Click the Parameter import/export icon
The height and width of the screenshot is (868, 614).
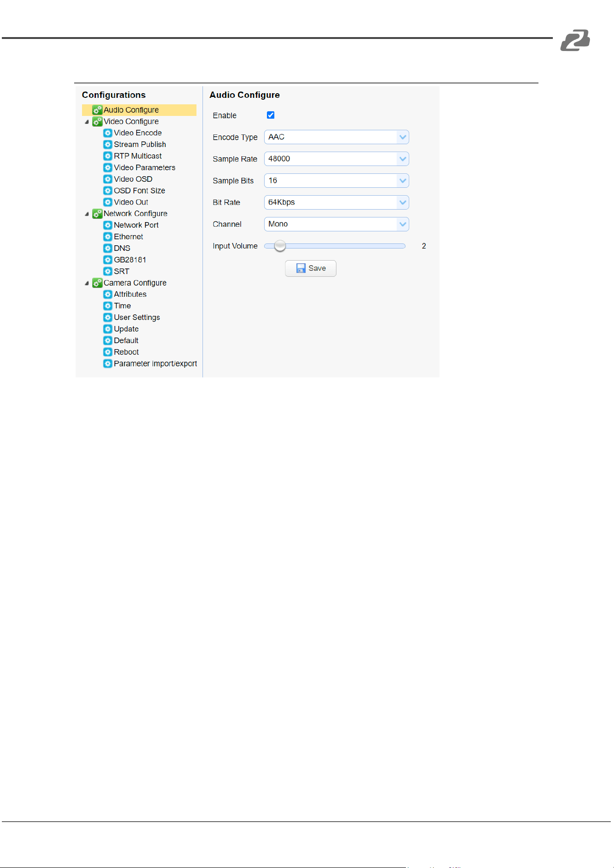coord(108,364)
